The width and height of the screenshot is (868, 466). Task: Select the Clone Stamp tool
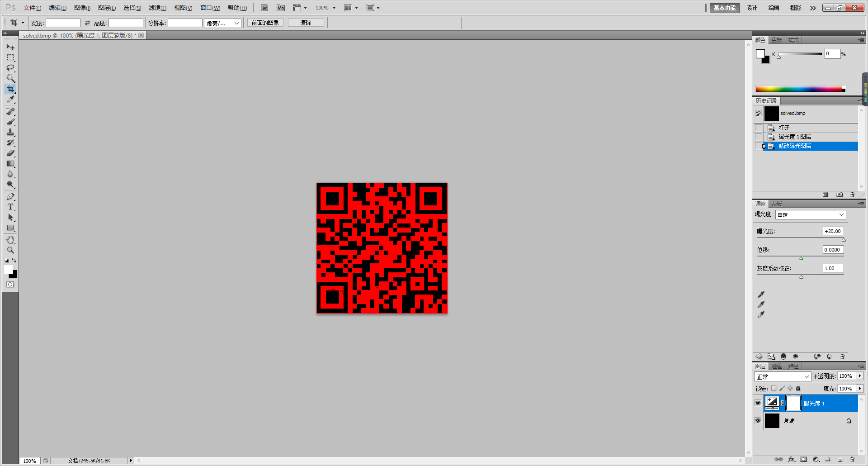[x=10, y=132]
